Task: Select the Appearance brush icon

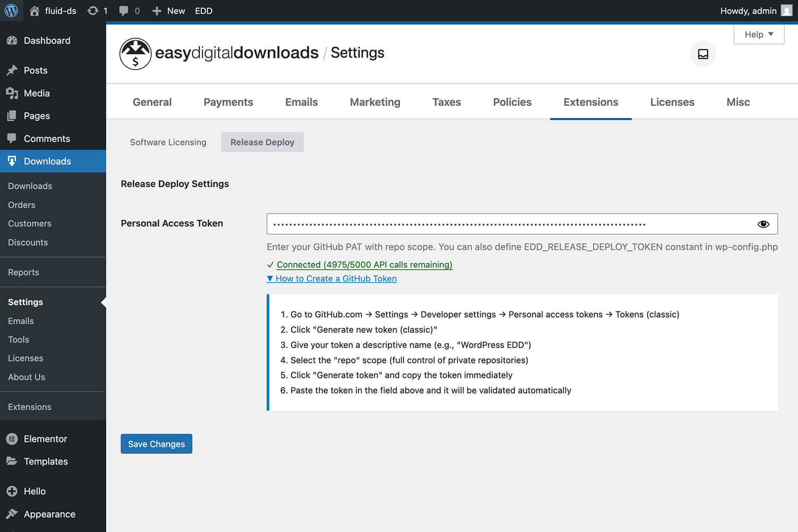Action: 12,514
